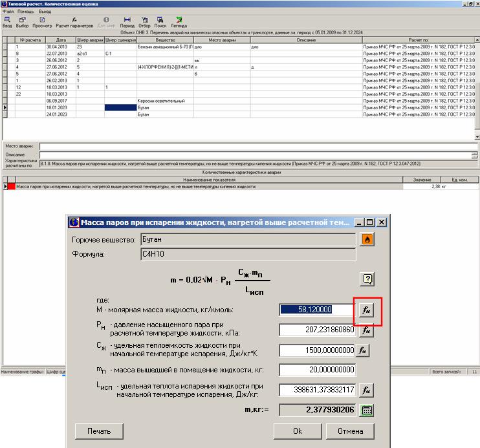Click the Поиск search icon
The height and width of the screenshot is (448, 480).
(x=160, y=22)
